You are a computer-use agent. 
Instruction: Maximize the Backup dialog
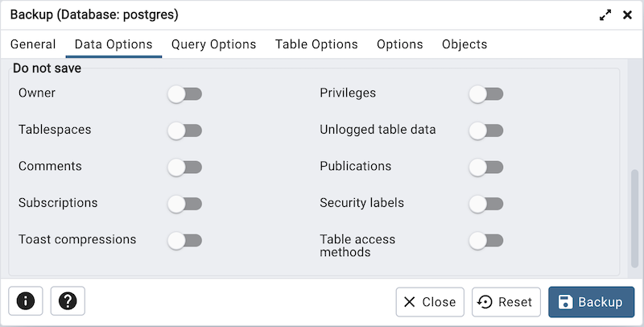pyautogui.click(x=605, y=15)
